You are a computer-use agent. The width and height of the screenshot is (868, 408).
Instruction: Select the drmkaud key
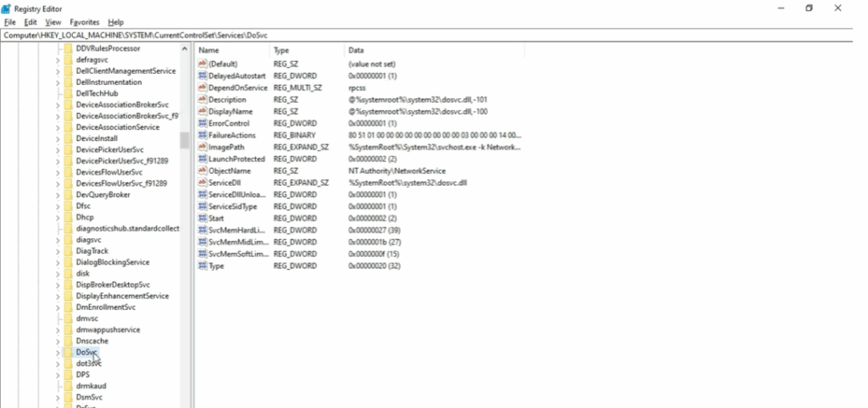(x=91, y=386)
